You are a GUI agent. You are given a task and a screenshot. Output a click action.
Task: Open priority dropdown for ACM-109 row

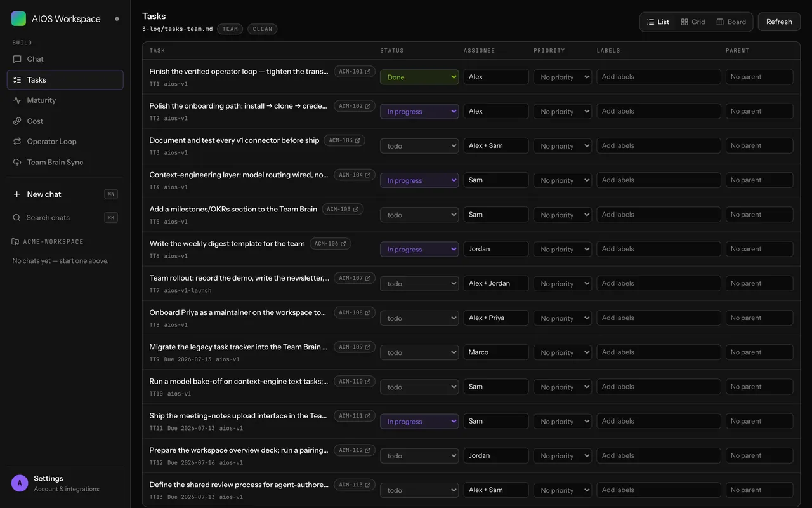563,352
